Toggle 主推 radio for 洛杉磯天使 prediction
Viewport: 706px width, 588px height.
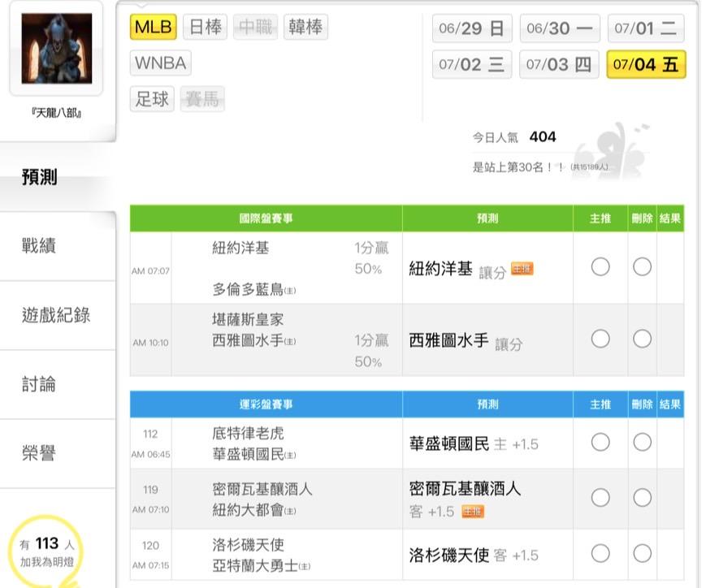click(x=600, y=553)
